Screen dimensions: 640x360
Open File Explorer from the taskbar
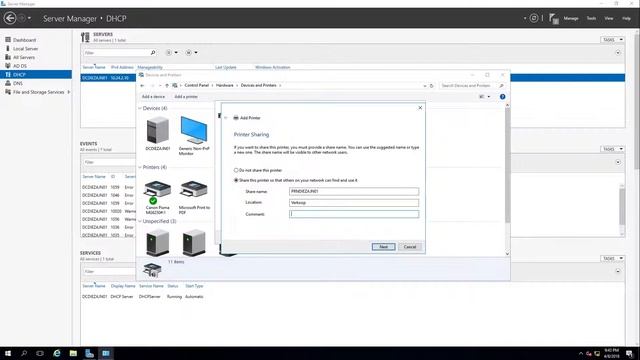point(73,353)
